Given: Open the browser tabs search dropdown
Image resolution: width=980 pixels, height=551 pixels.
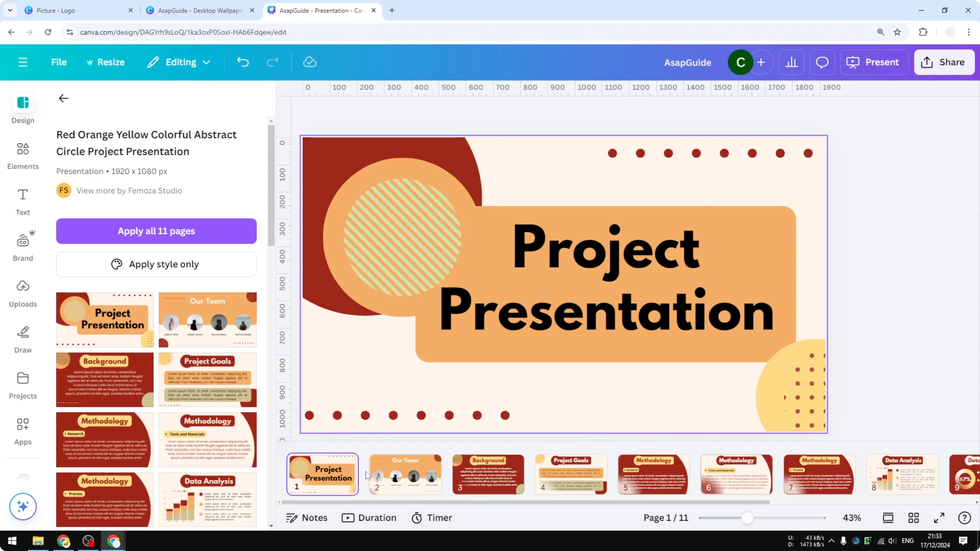Looking at the screenshot, I should tap(10, 10).
